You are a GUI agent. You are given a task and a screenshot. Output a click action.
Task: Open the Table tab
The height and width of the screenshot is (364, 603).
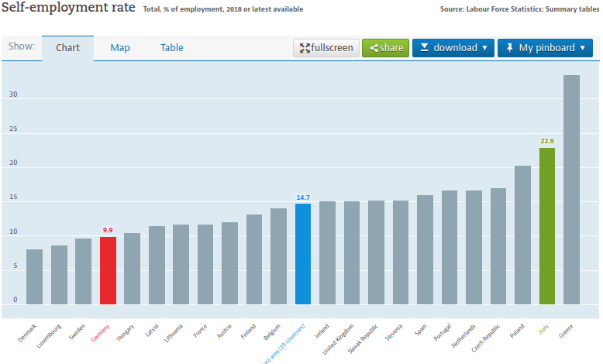coord(171,48)
